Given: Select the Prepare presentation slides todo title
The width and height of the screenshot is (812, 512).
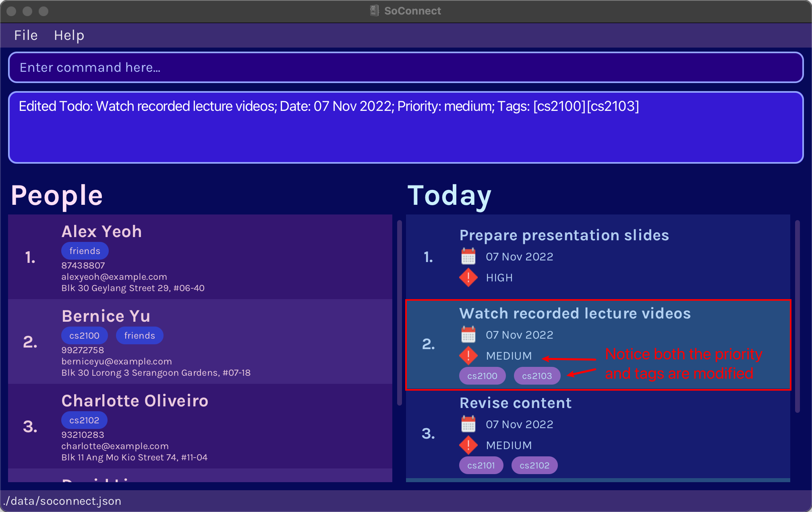Looking at the screenshot, I should click(x=564, y=235).
